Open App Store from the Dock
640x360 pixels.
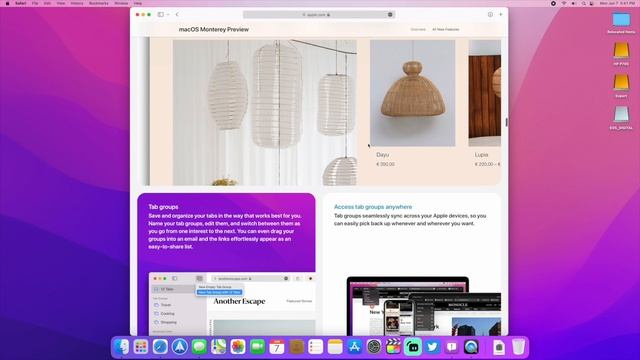coord(354,347)
